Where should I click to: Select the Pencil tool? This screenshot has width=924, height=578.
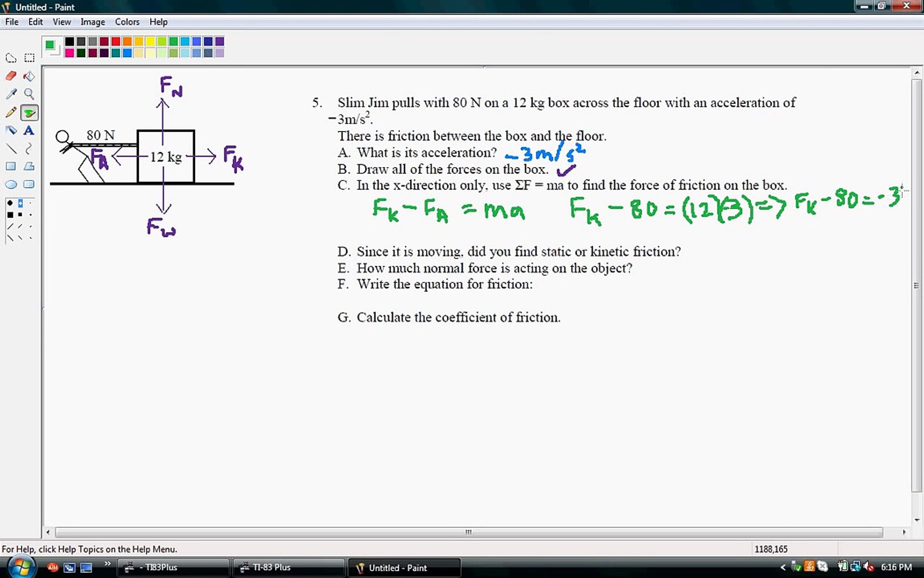[x=11, y=112]
